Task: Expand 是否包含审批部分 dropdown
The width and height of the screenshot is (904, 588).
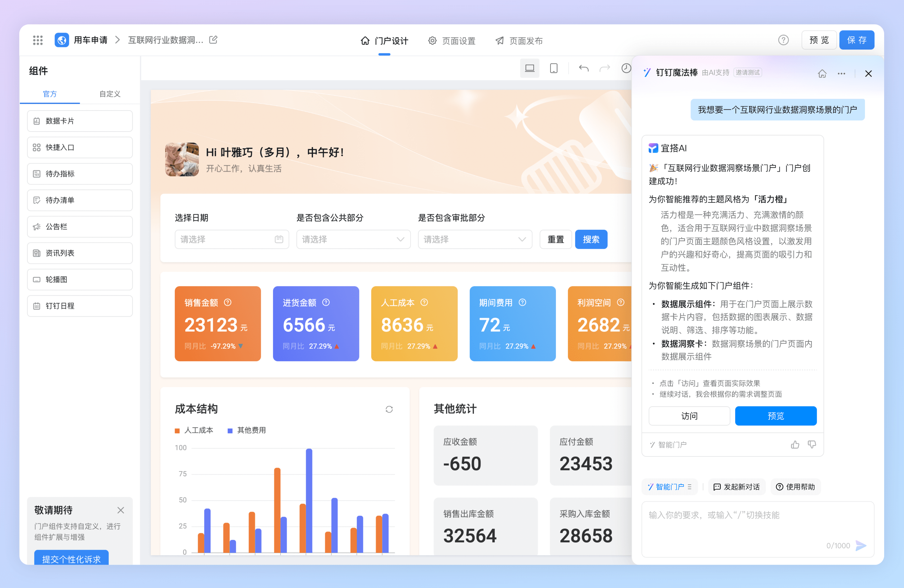Action: point(475,239)
